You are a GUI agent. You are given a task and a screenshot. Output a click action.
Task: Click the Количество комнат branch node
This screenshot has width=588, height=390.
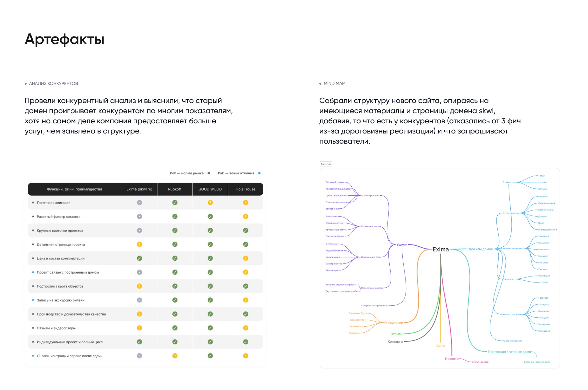[x=513, y=249]
